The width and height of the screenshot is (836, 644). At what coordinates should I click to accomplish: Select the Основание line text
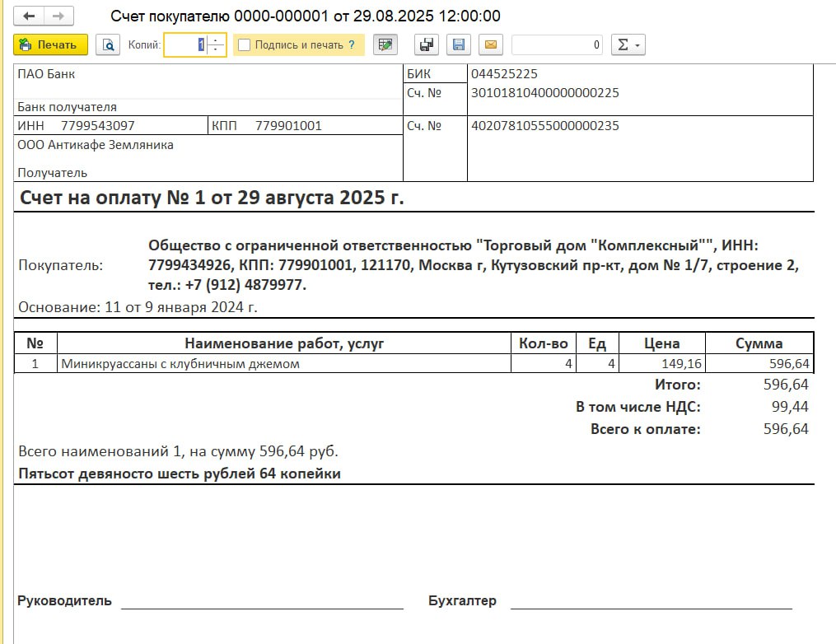[x=138, y=307]
